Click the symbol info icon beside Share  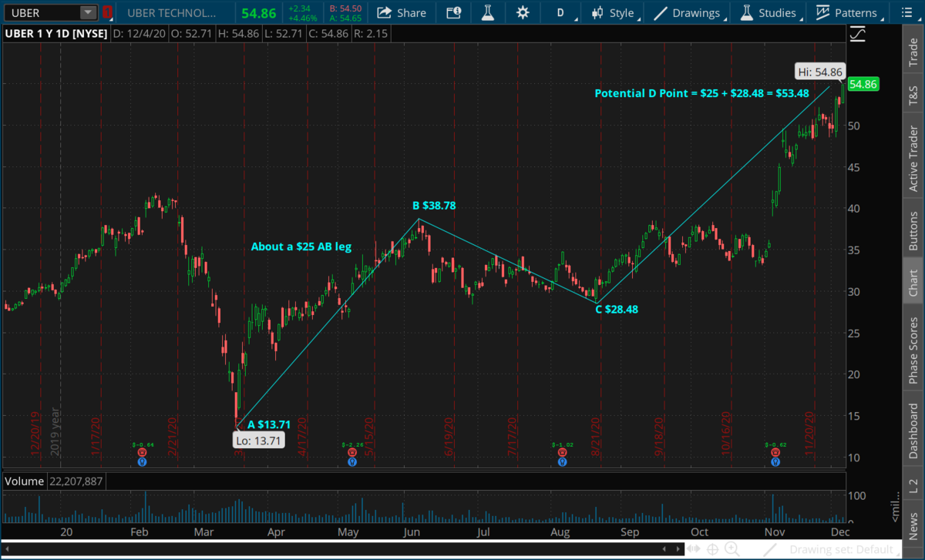(454, 12)
